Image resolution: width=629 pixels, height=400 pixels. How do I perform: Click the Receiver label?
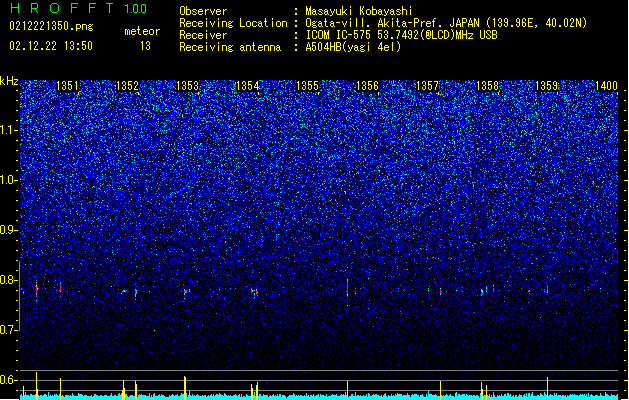click(x=203, y=35)
